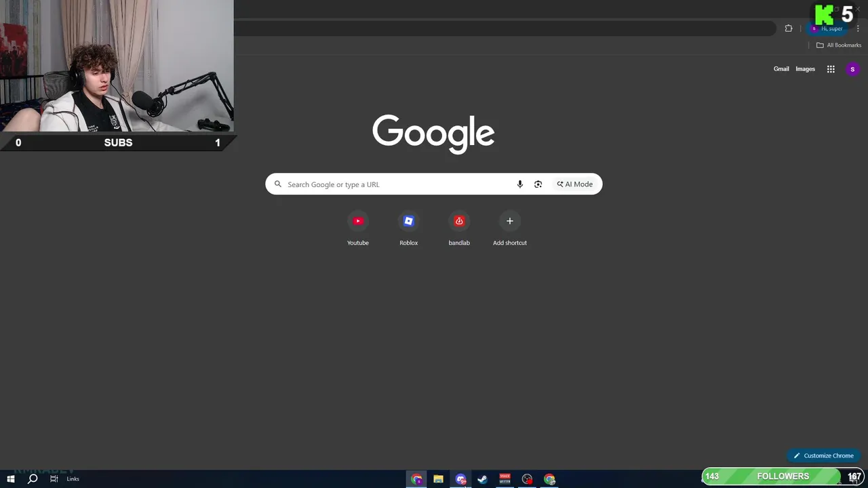Image resolution: width=868 pixels, height=488 pixels.
Task: Open second Chrome profile icon in taskbar
Action: [549, 479]
